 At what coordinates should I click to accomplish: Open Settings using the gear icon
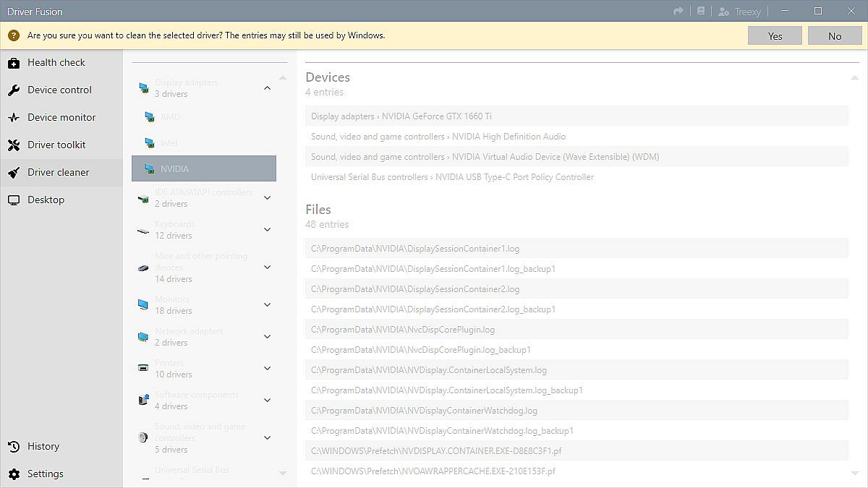coord(14,474)
